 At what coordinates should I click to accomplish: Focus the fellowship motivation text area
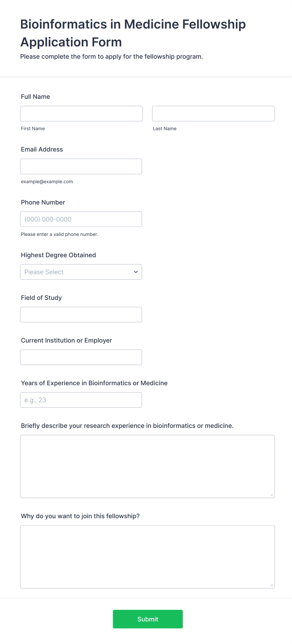click(147, 556)
